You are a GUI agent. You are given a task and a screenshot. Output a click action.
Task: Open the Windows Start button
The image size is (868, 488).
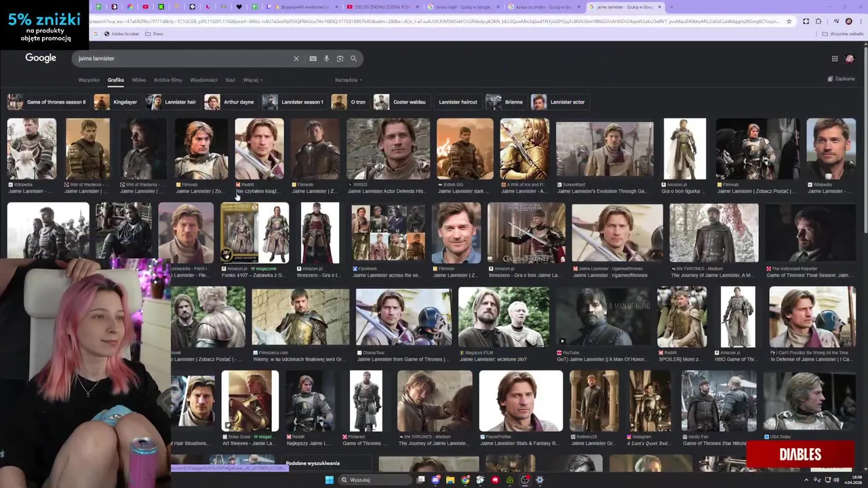pyautogui.click(x=330, y=480)
